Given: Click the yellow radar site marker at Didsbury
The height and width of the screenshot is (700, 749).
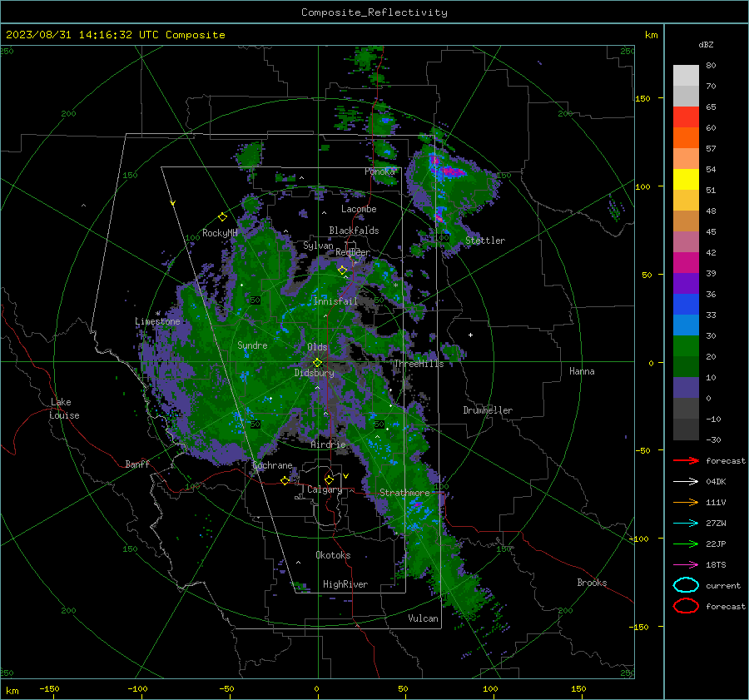Looking at the screenshot, I should point(317,363).
